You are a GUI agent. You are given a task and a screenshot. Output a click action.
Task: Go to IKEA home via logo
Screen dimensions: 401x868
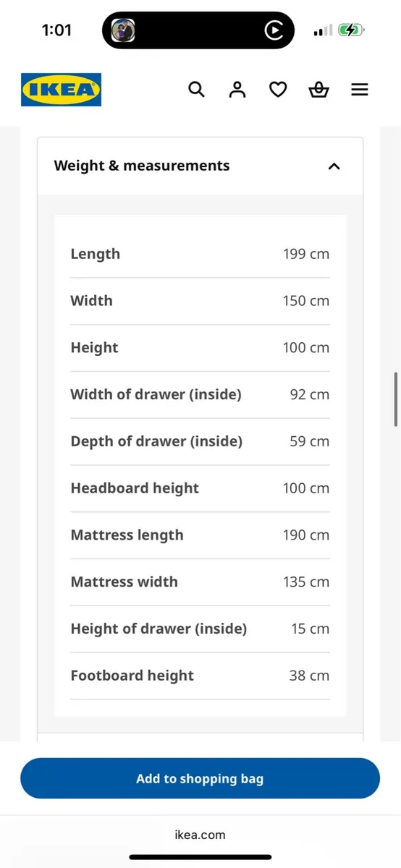coord(61,90)
